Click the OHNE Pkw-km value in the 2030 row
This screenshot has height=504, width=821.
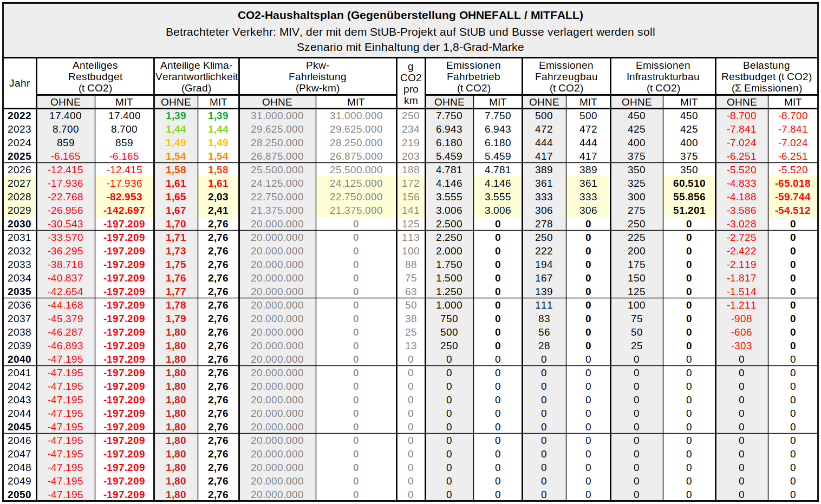(x=277, y=224)
